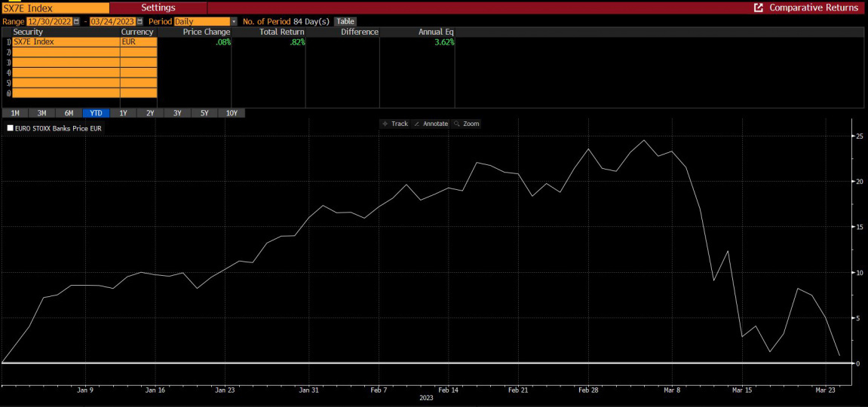Select the 3M range button
The height and width of the screenshot is (407, 868).
(x=42, y=113)
